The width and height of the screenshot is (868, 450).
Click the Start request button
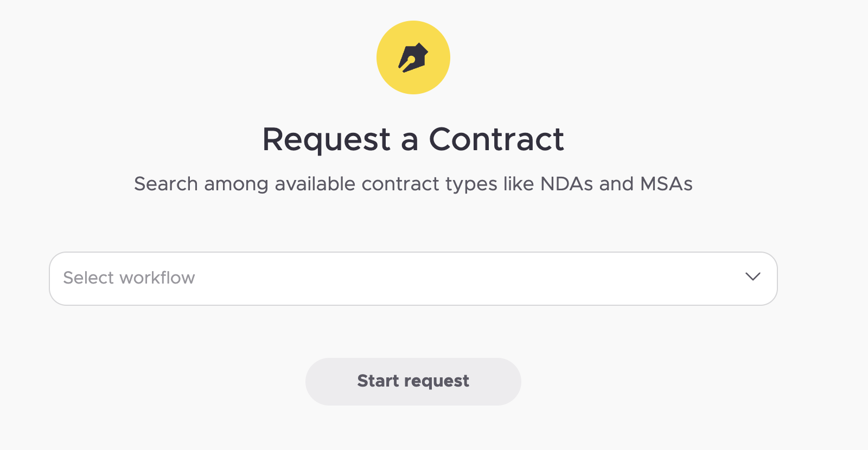413,382
